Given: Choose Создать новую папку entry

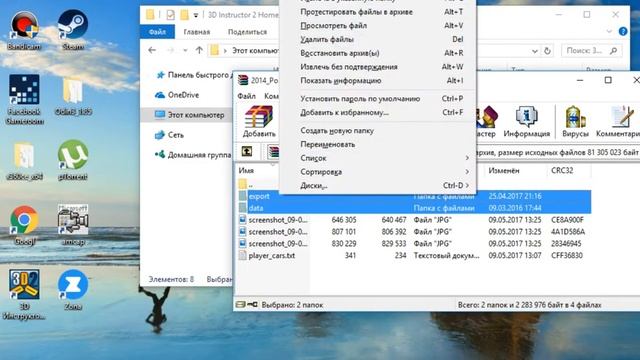Looking at the screenshot, I should point(378,131).
